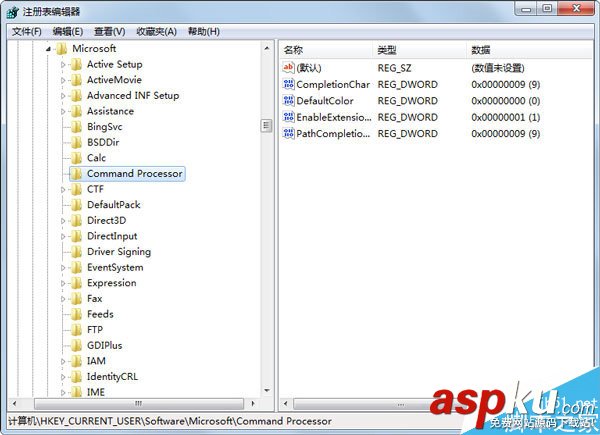
Task: Expand the Fax key arrow
Action: [63, 299]
